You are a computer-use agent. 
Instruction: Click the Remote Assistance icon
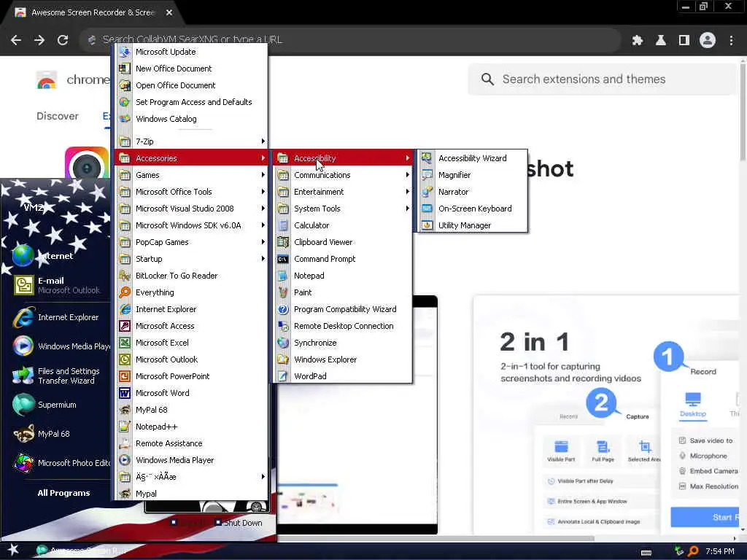(125, 443)
